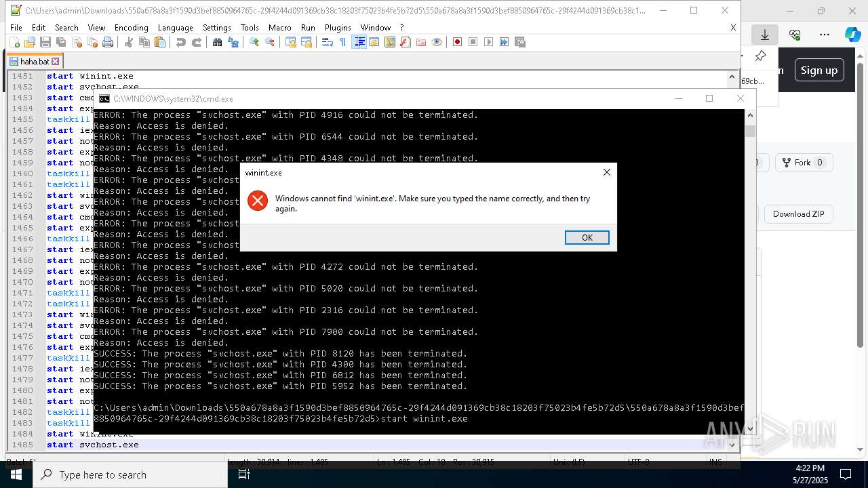Open the question mark help menu

[x=401, y=27]
